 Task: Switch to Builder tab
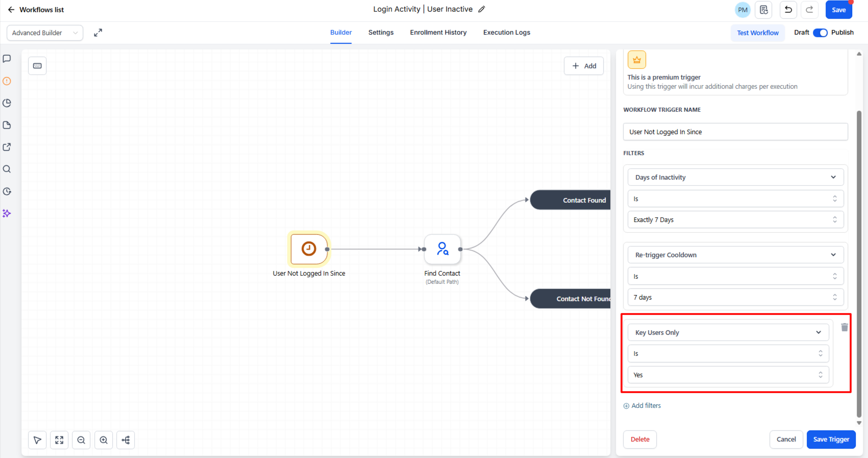pyautogui.click(x=341, y=33)
